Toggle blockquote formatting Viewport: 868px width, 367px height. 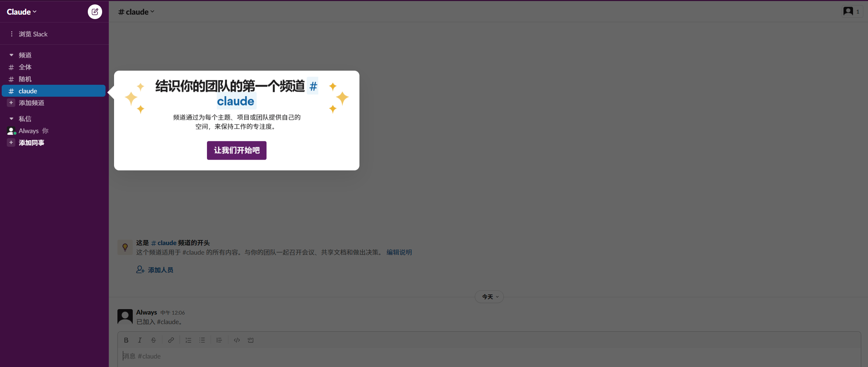pos(219,340)
